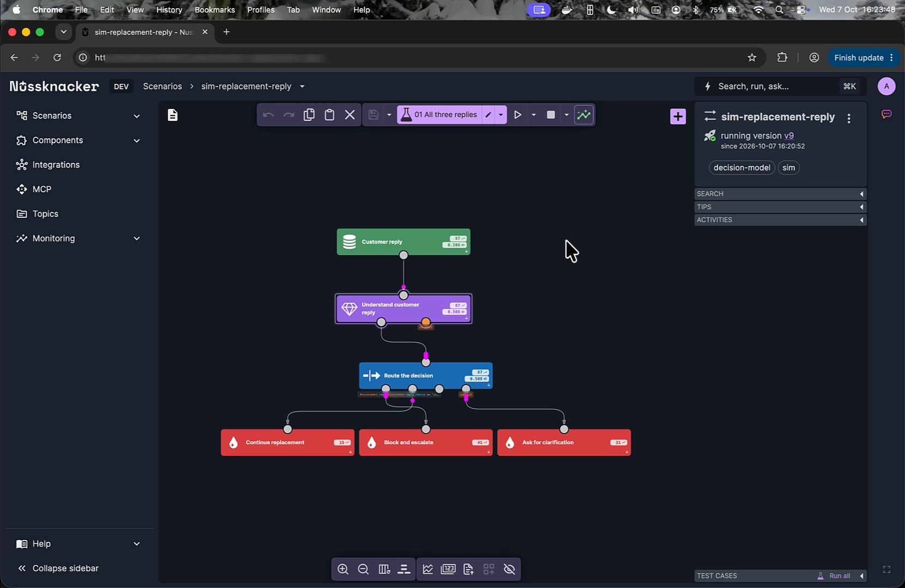Image resolution: width=905 pixels, height=588 pixels.
Task: Click the auto-arrange nodes layout icon
Action: pos(404,569)
